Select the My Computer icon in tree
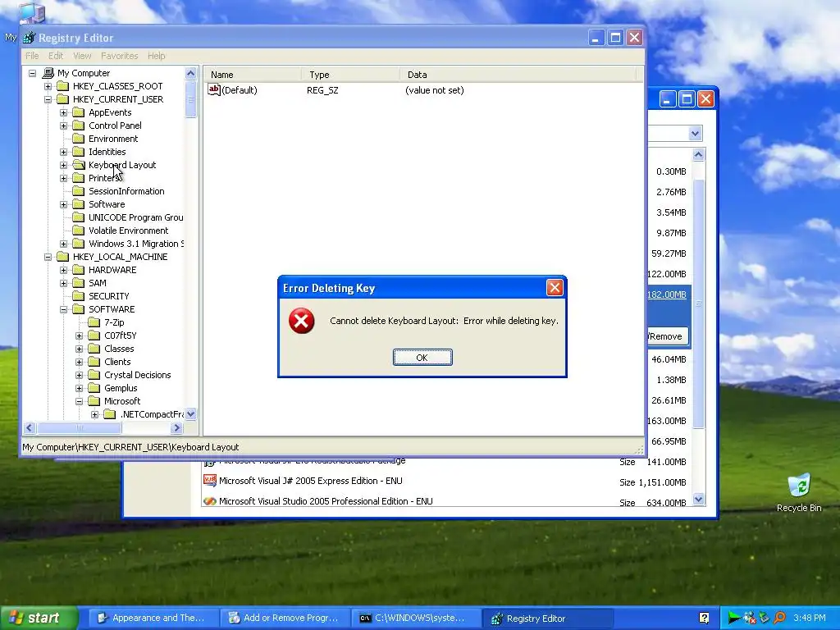Screen dimensions: 840x630 click(48, 73)
